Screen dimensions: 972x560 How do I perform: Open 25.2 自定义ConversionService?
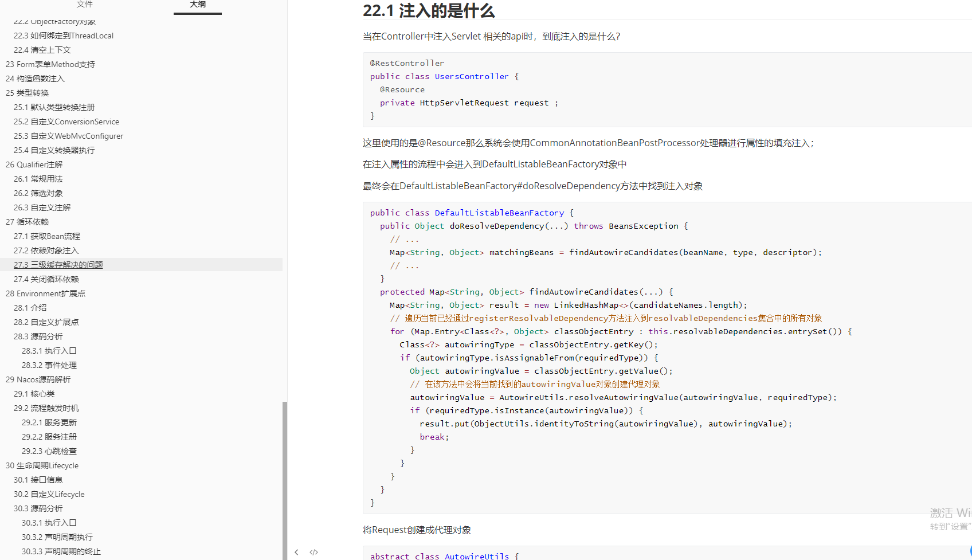(x=66, y=122)
